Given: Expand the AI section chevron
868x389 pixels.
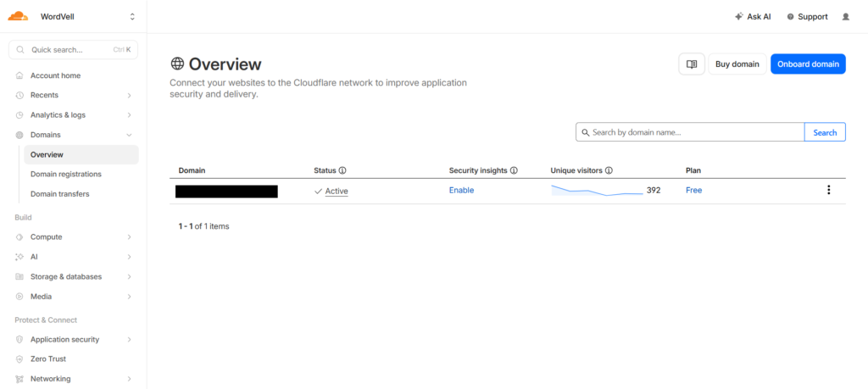Looking at the screenshot, I should 129,257.
